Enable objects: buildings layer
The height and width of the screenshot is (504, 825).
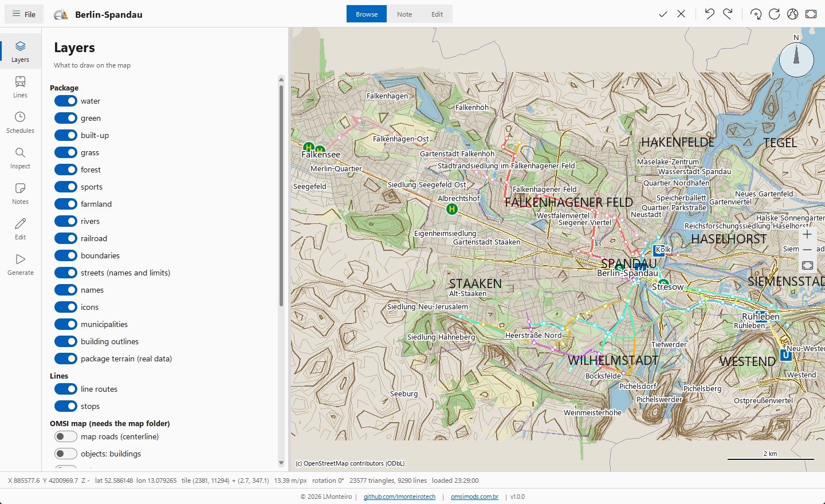[x=66, y=454]
